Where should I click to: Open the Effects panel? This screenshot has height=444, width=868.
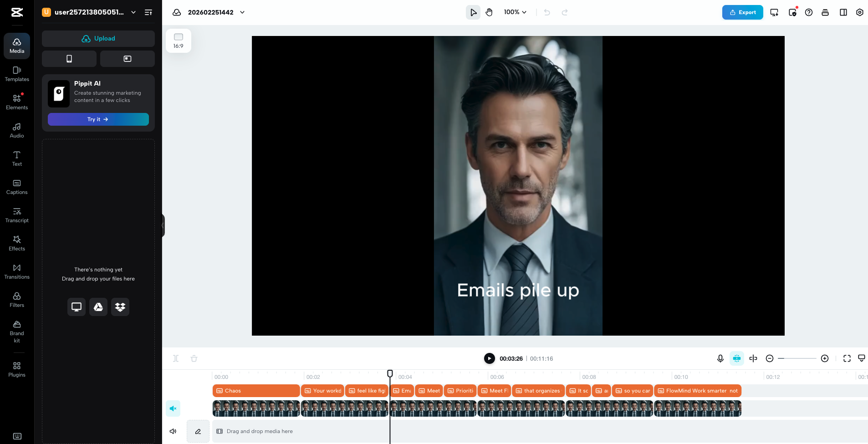pyautogui.click(x=17, y=243)
